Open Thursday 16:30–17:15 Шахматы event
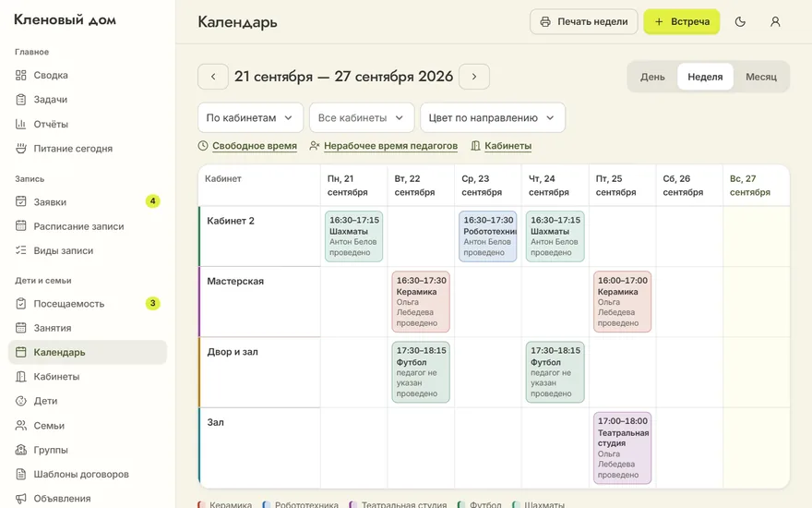Screen dimensions: 812x508 point(555,236)
